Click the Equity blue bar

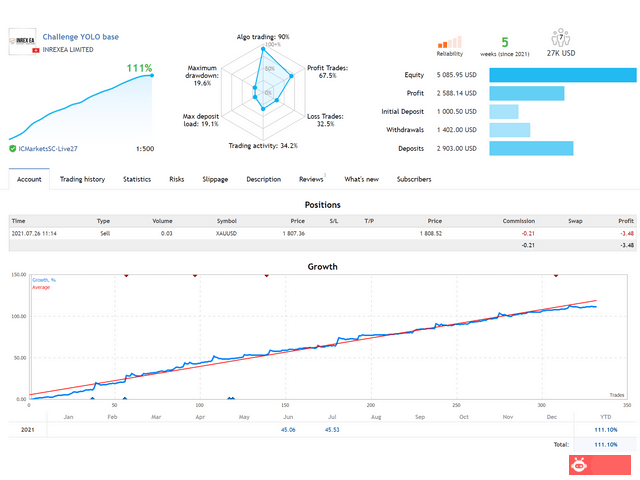pos(563,75)
